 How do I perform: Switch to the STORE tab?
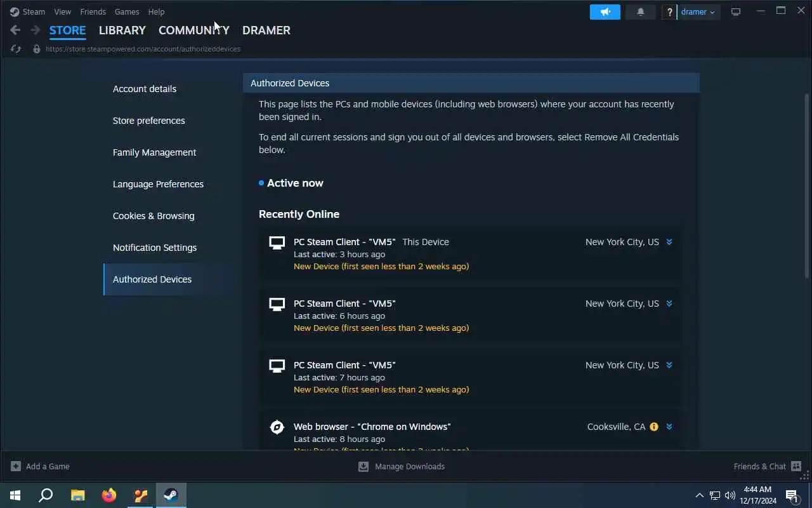point(68,30)
